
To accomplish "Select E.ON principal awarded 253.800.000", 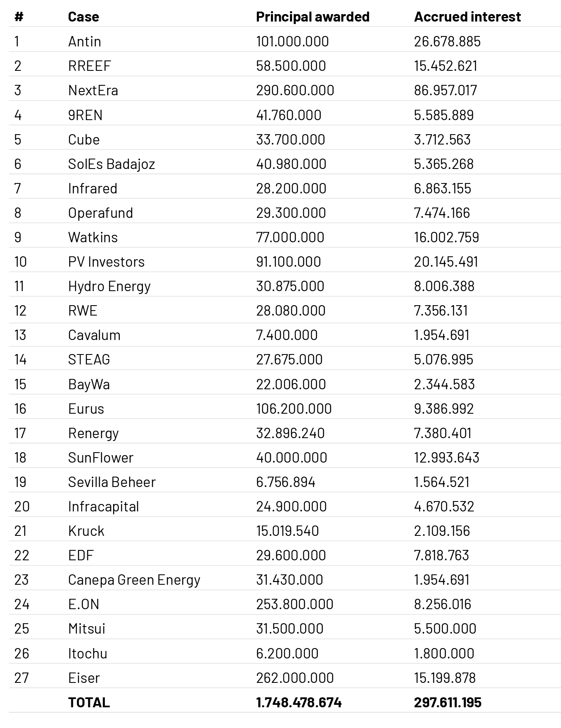I will click(x=295, y=604).
